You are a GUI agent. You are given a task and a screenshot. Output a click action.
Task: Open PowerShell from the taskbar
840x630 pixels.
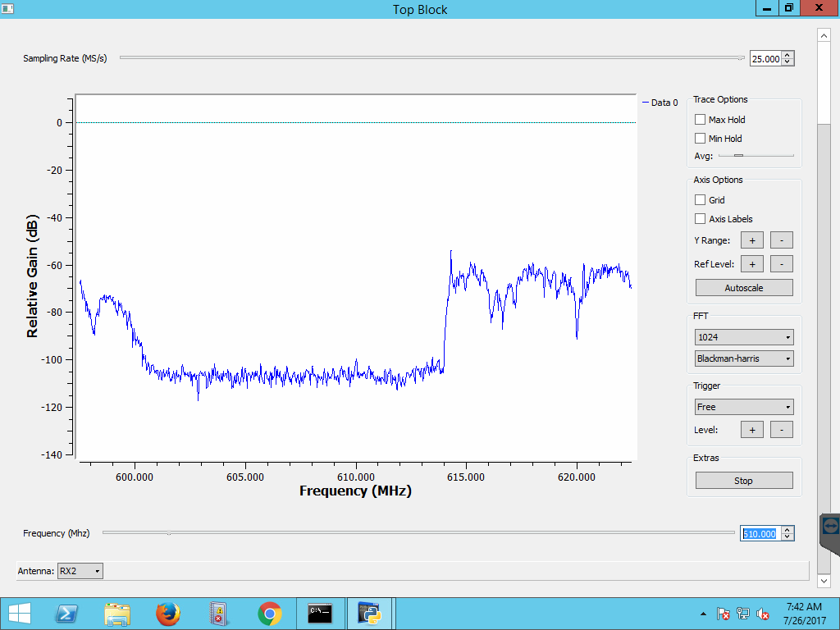click(x=66, y=613)
